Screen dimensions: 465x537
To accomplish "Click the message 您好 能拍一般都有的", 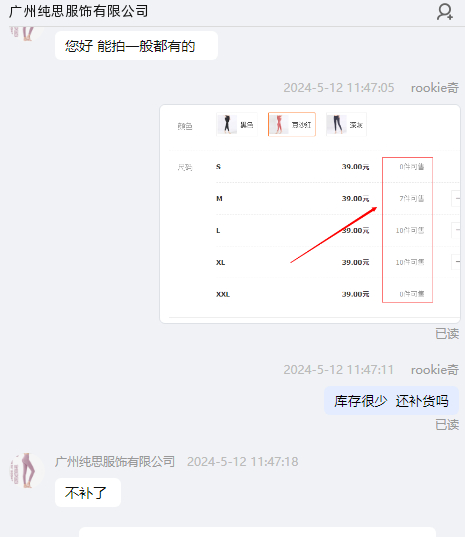I will (x=136, y=46).
